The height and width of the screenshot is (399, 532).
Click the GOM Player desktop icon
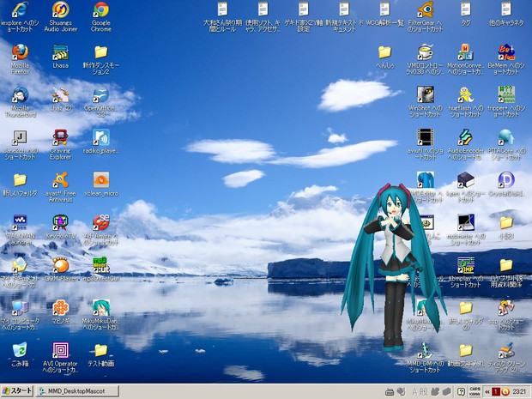tap(60, 264)
